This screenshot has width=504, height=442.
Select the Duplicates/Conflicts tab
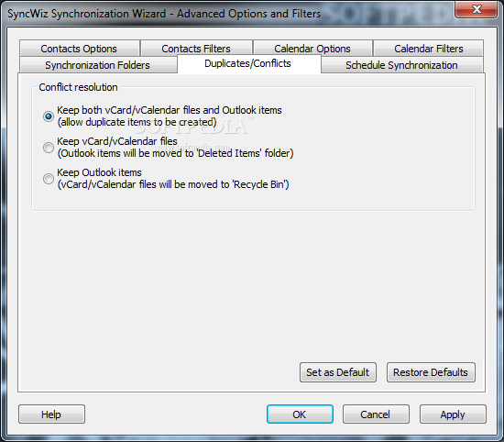coord(248,63)
